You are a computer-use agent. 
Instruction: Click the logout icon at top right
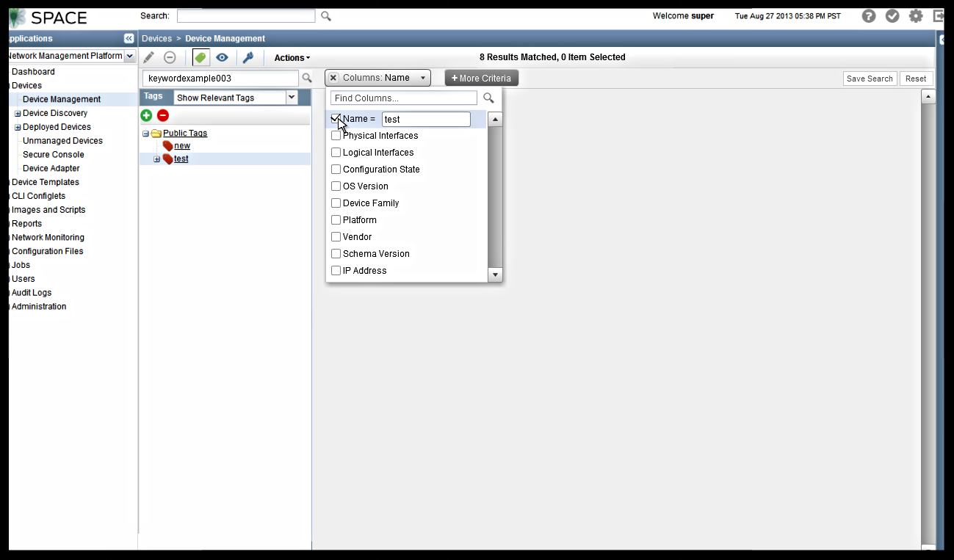(938, 16)
